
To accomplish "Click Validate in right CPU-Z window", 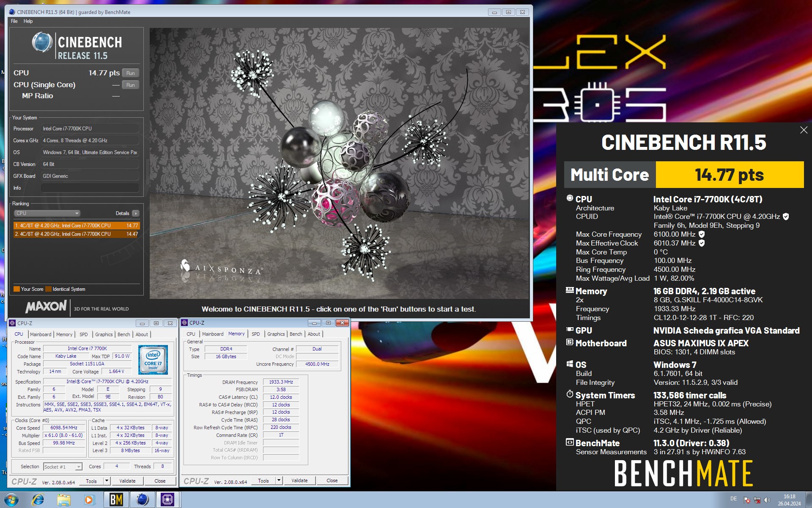I will [x=299, y=480].
